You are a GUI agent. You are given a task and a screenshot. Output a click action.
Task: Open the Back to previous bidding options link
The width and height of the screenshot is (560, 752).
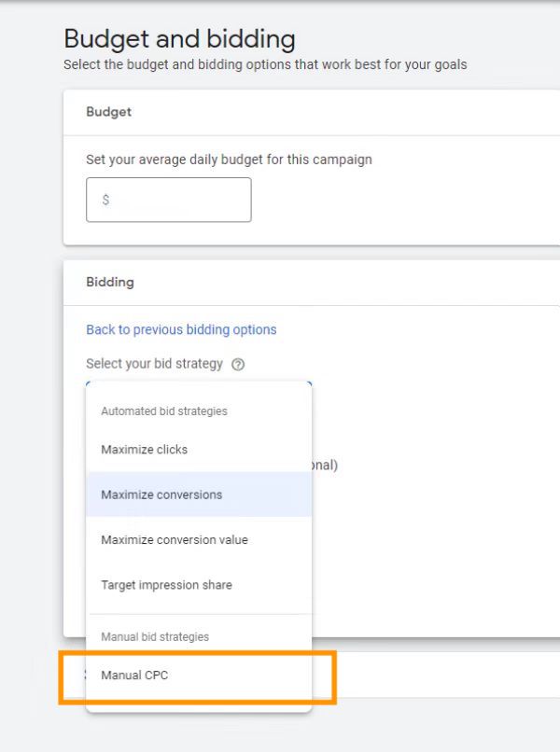tap(181, 329)
